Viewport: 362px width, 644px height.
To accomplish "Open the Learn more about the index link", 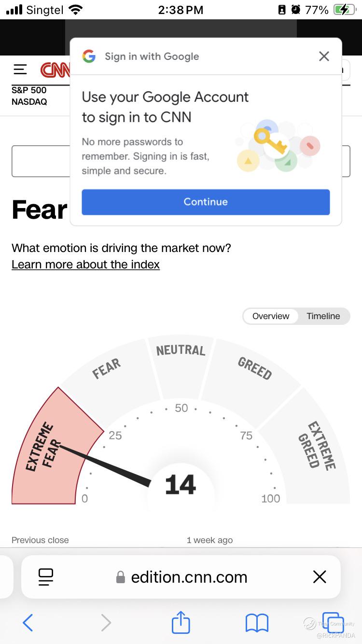I will (x=85, y=265).
